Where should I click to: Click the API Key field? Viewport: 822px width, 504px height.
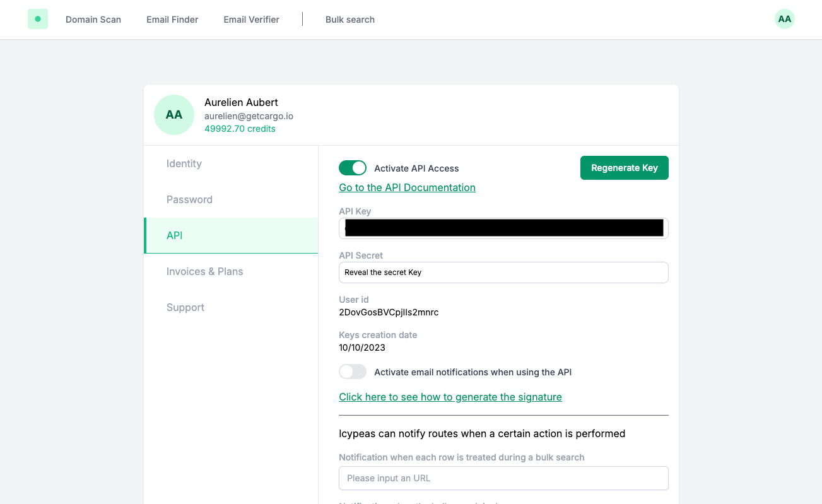tap(503, 228)
